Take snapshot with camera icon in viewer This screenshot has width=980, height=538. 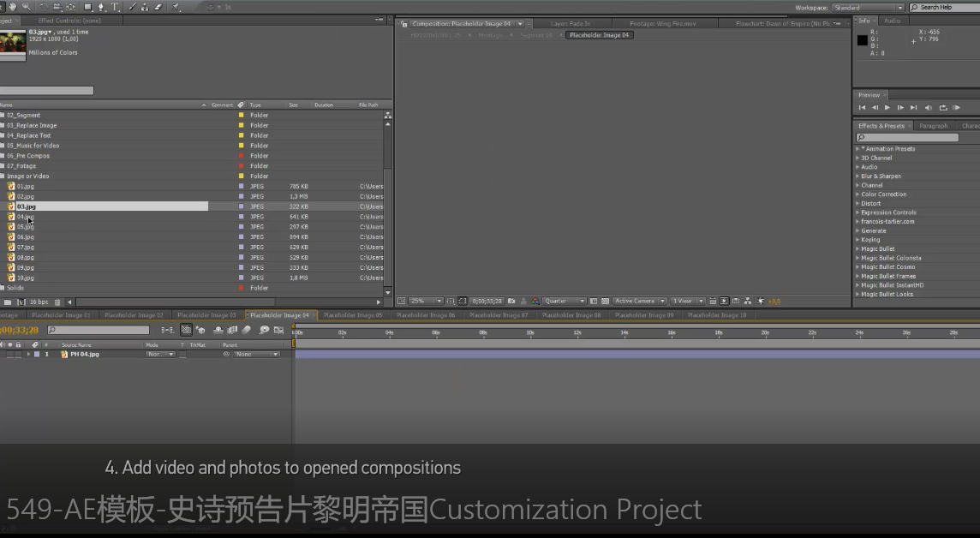tap(511, 302)
